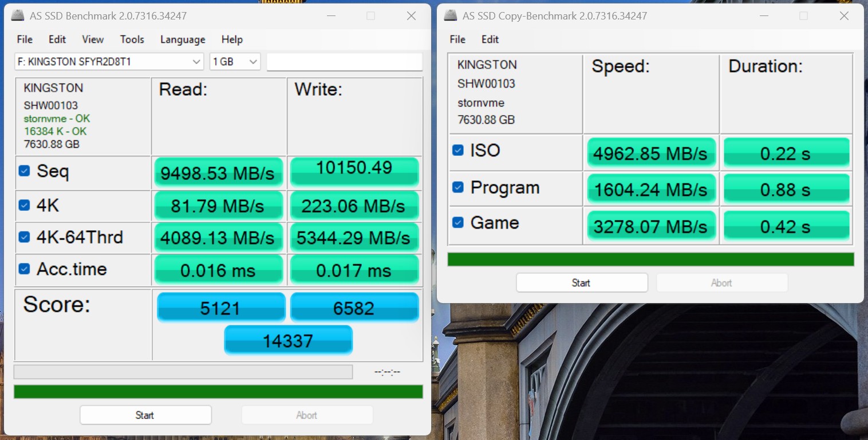Close the AS SSD Copy-Benchmark window
868x440 pixels.
tap(844, 16)
